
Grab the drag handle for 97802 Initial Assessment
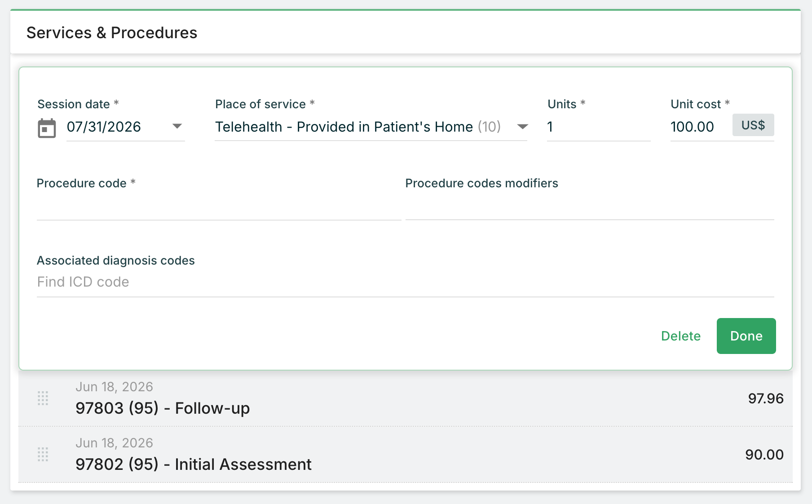(43, 454)
